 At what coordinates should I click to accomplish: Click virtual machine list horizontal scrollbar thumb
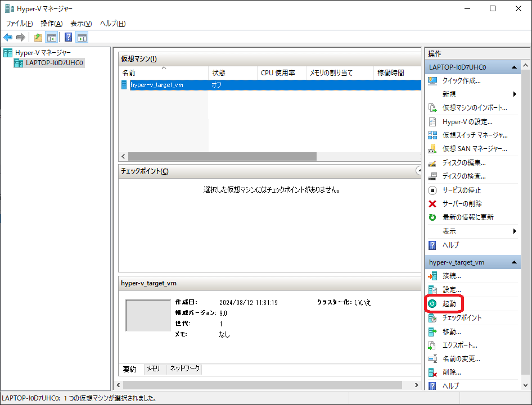point(222,156)
